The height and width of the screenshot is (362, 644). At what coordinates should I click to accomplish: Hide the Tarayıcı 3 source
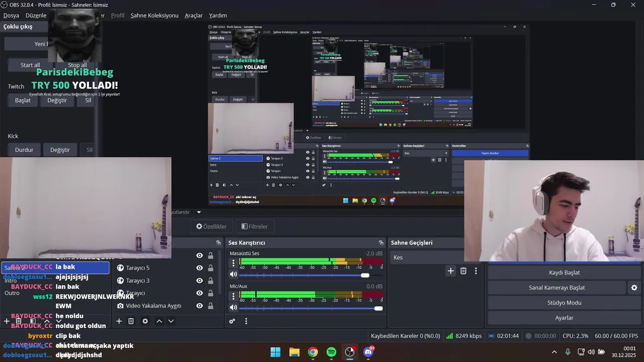(x=200, y=281)
